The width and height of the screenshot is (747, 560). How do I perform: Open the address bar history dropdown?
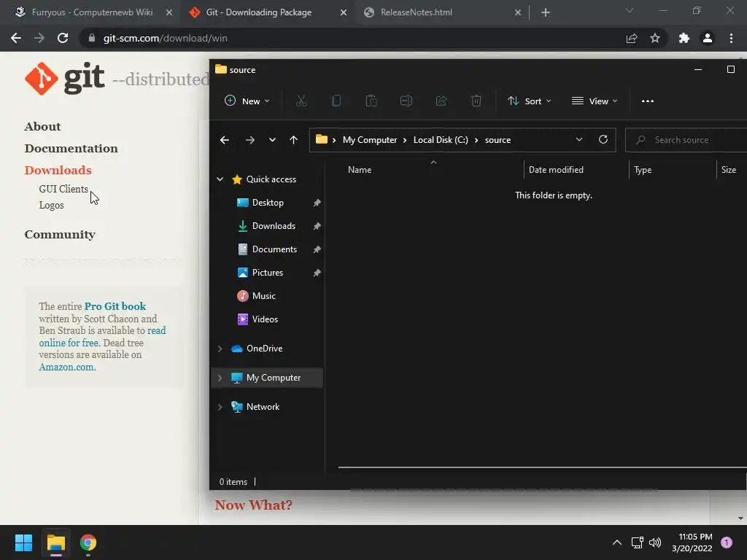pyautogui.click(x=578, y=139)
